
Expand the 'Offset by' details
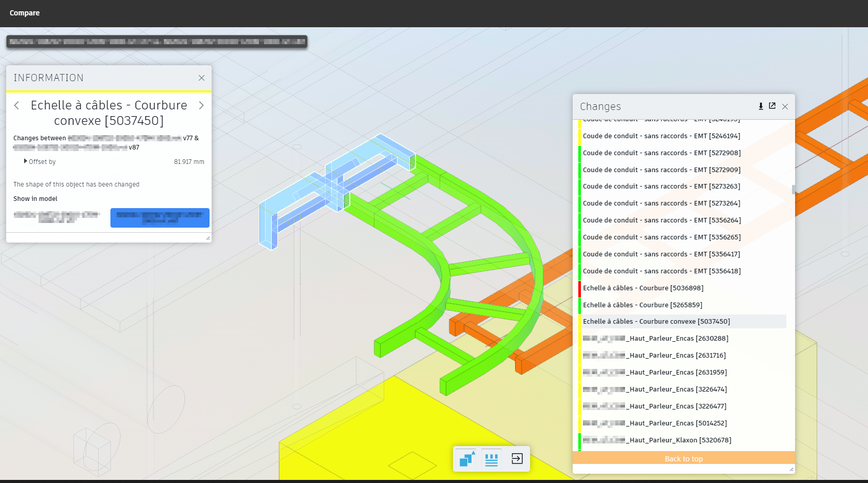(x=26, y=161)
